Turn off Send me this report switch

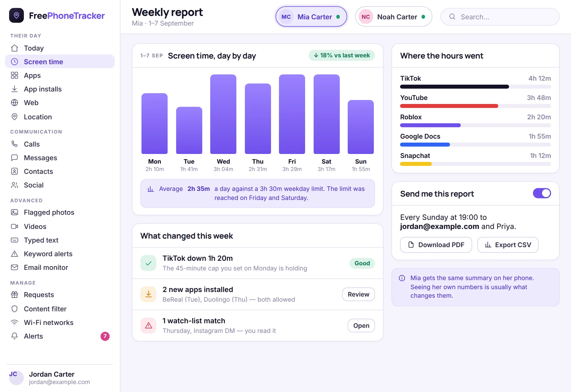(542, 193)
